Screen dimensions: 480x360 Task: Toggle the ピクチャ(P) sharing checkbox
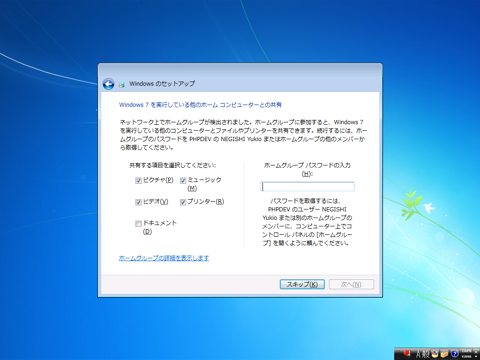click(138, 181)
